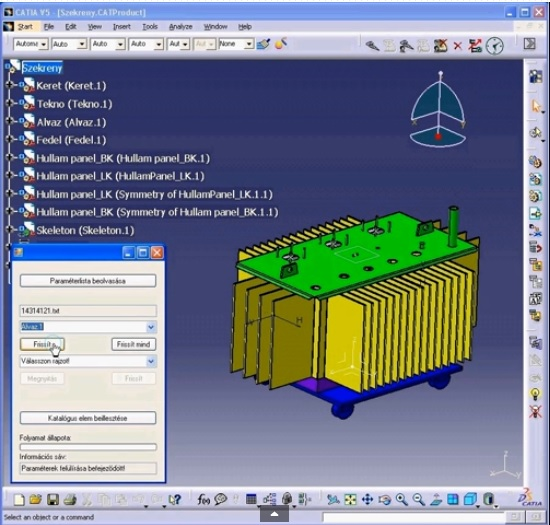This screenshot has height=525, width=550.
Task: Click the Multi-view window icon
Action: pos(453,499)
